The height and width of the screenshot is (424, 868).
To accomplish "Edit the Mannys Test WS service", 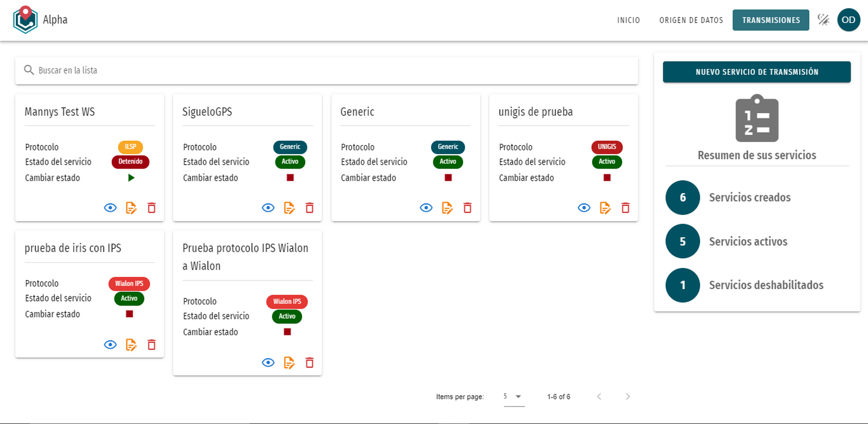I will tap(131, 208).
